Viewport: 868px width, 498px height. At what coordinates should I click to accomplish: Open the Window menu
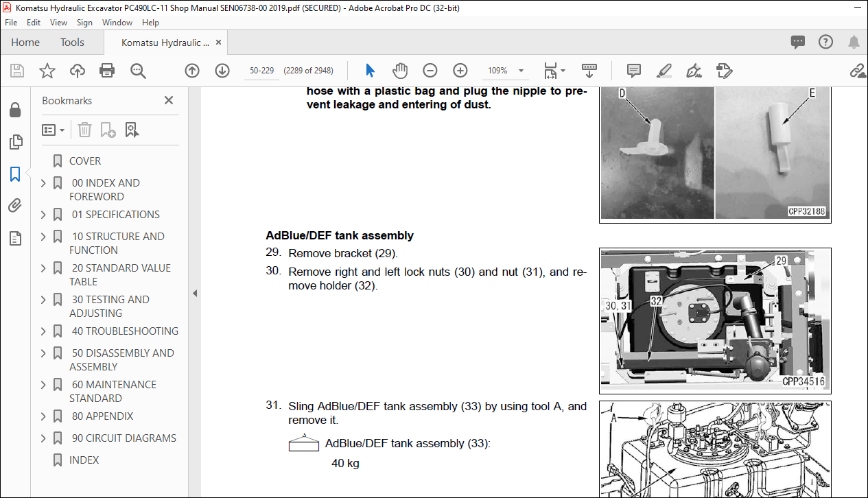(x=117, y=23)
